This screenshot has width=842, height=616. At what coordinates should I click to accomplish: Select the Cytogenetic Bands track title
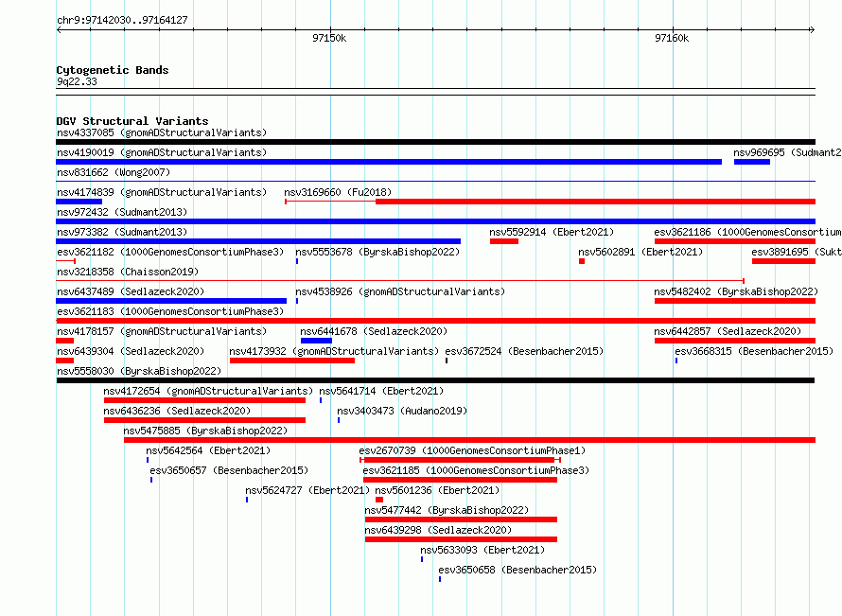click(113, 70)
